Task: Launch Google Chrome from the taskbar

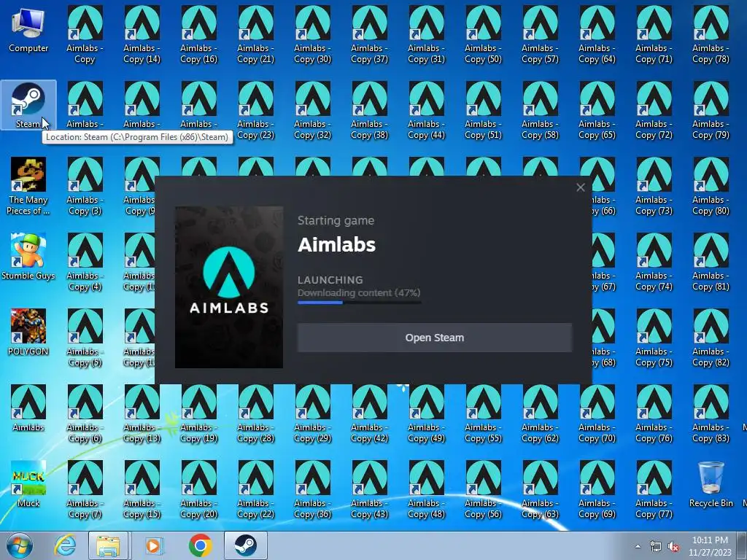Action: pos(200,545)
